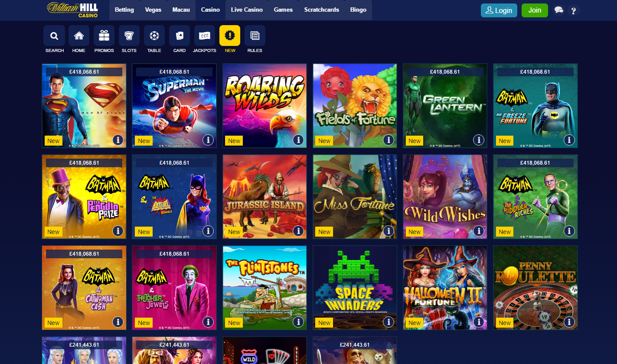
Task: Show info for Fields of Fortune
Action: [x=388, y=140]
